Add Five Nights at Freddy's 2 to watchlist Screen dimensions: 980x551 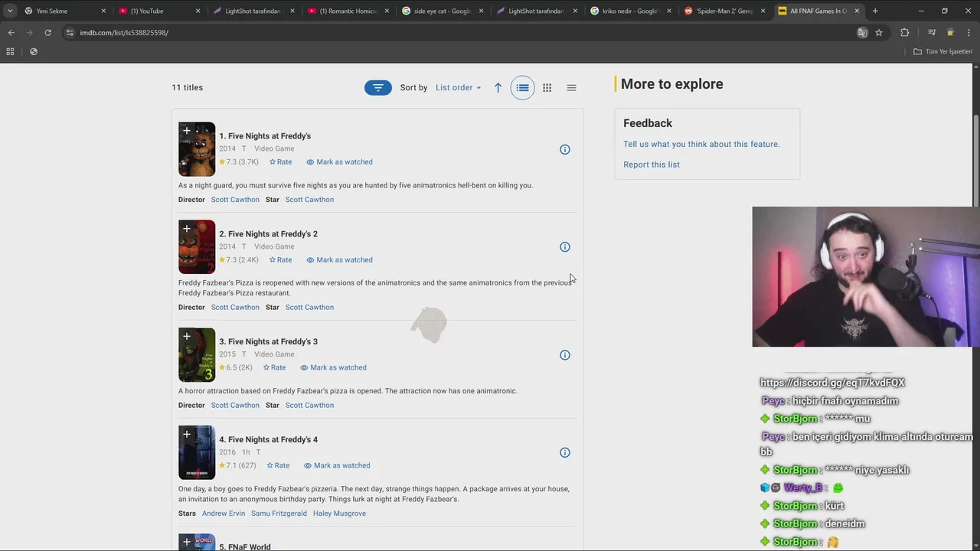tap(186, 229)
